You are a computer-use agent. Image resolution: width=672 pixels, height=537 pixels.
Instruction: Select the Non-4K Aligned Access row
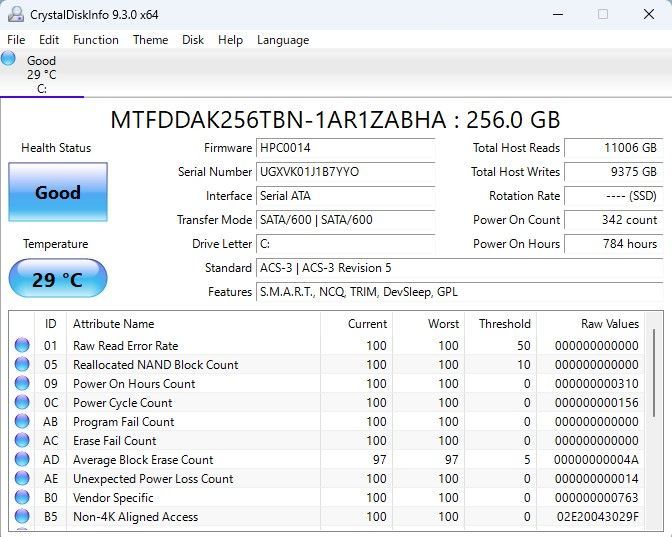click(x=327, y=516)
